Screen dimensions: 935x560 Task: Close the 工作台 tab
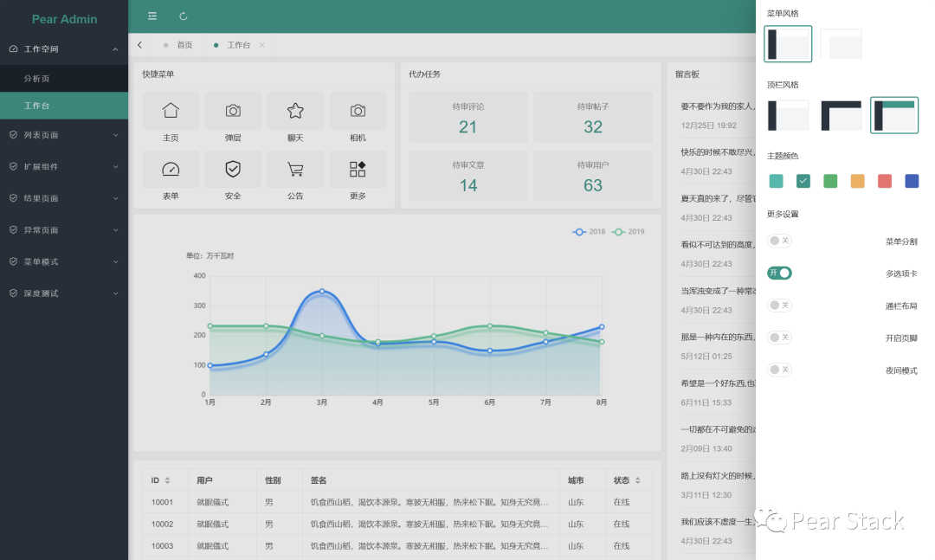(261, 45)
